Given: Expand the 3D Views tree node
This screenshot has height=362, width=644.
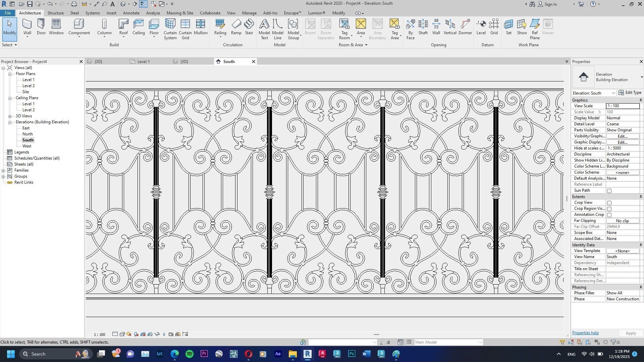Looking at the screenshot, I should [10, 116].
